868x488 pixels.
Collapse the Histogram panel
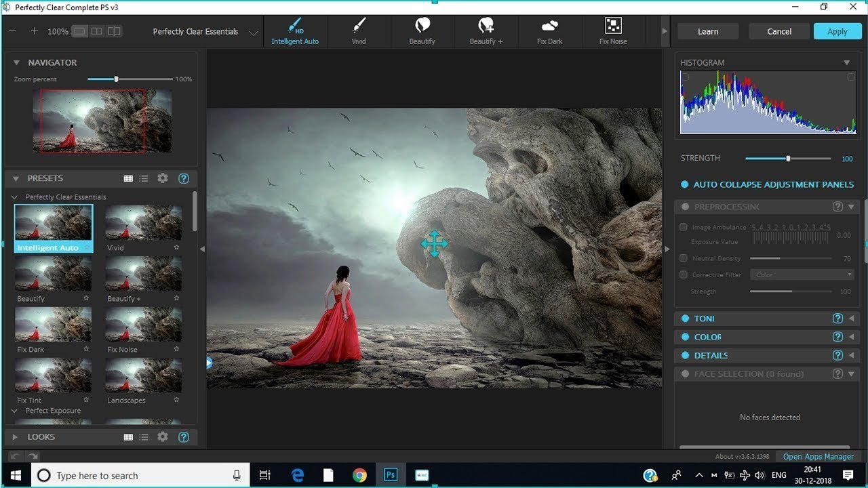pos(846,62)
